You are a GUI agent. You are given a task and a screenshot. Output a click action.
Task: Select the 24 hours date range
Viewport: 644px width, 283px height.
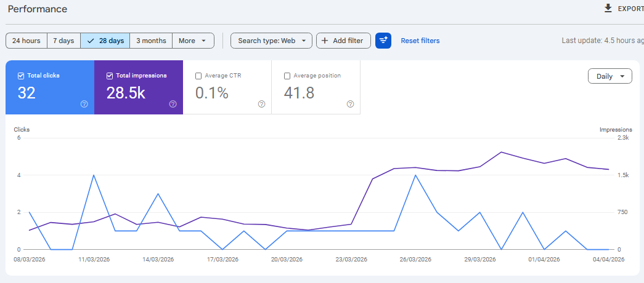26,41
